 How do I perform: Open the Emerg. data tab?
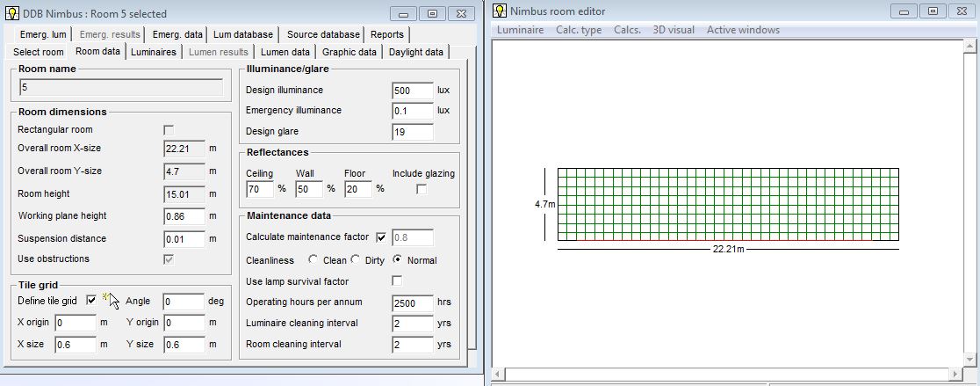point(177,34)
